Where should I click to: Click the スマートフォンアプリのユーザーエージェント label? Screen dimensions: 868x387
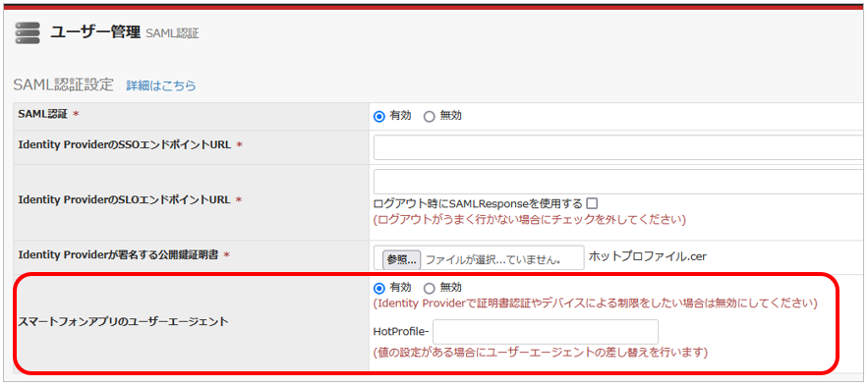coord(123,321)
